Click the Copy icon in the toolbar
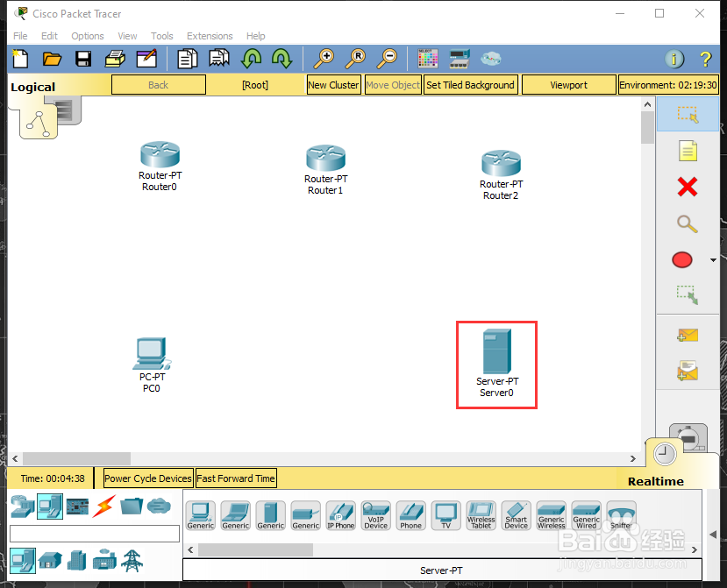 point(188,59)
